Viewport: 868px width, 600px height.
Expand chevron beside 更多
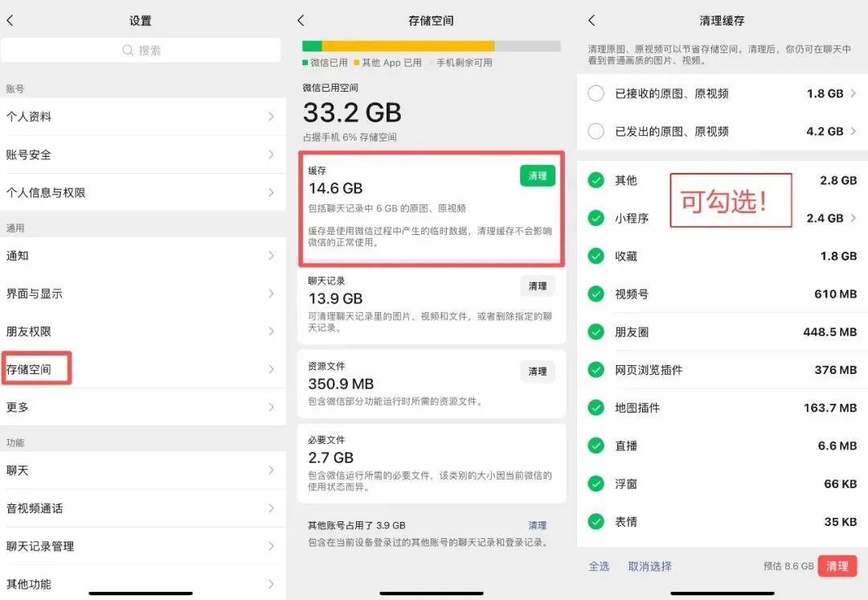tap(272, 407)
